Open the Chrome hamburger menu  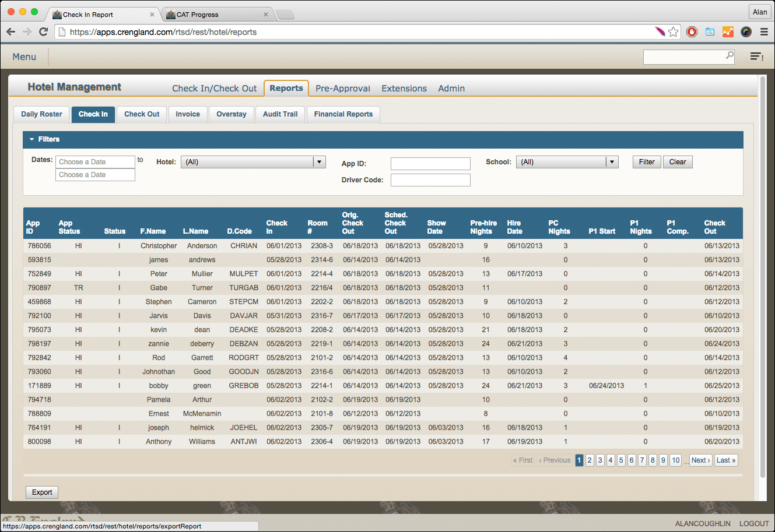click(x=764, y=32)
